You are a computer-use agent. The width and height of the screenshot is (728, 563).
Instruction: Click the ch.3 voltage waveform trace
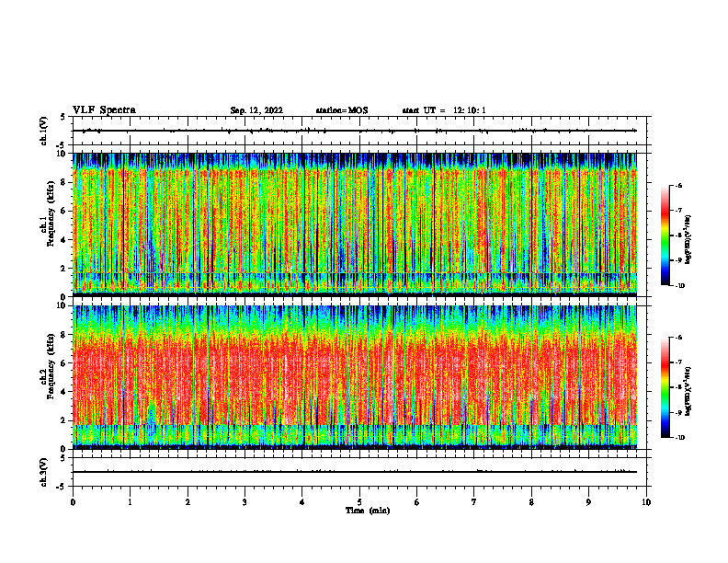tap(355, 472)
